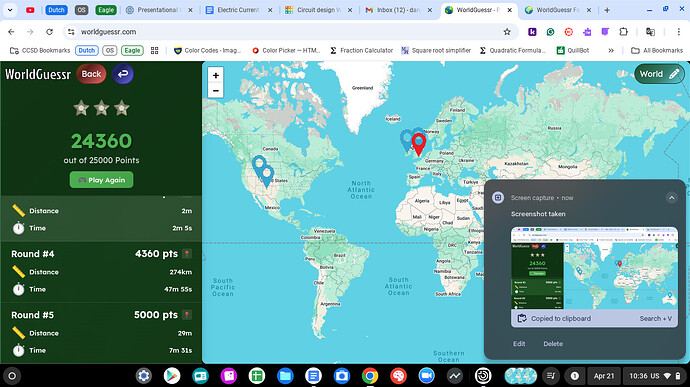Open Square root simplifier bookmark
The width and height of the screenshot is (690, 387).
(436, 51)
